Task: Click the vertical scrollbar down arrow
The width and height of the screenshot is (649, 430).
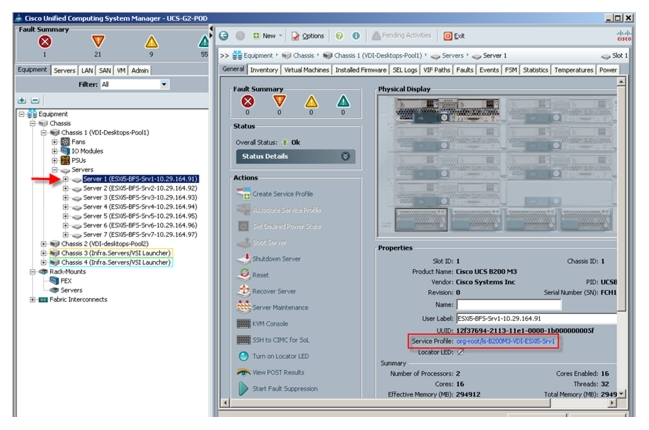Action: [x=621, y=394]
